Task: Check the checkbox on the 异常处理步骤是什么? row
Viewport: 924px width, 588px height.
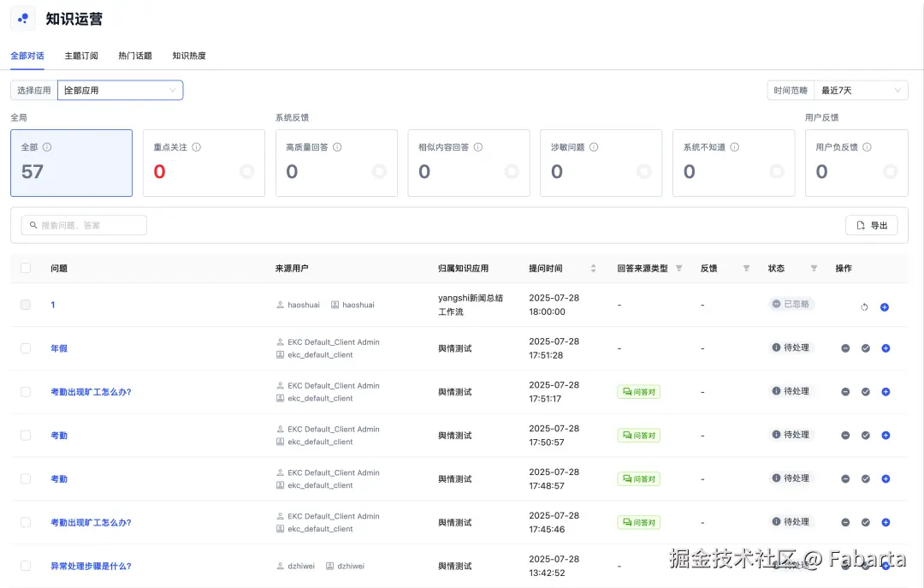Action: pos(25,566)
